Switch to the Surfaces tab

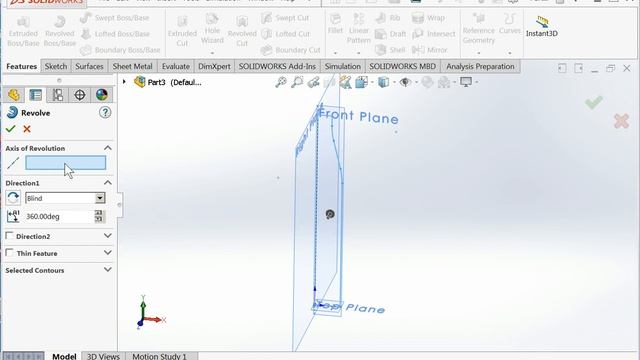89,66
